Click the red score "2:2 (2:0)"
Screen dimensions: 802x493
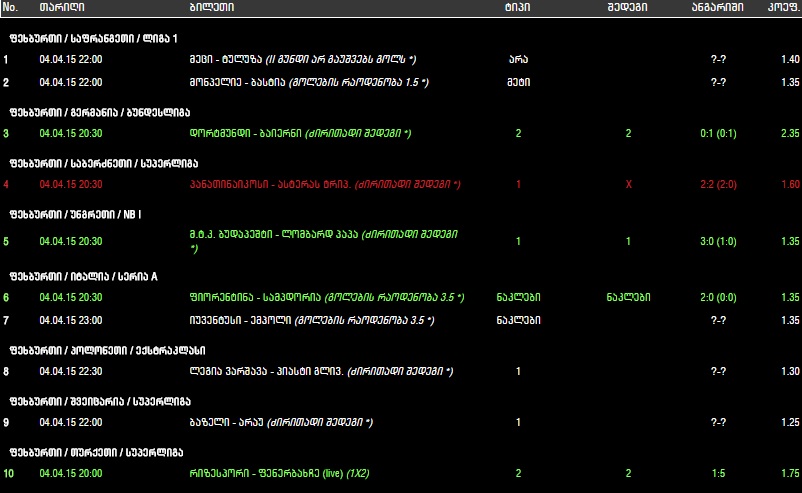coord(718,185)
